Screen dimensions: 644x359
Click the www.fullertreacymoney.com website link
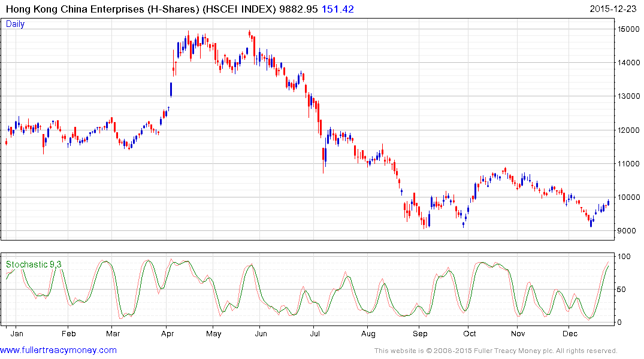coord(59,350)
